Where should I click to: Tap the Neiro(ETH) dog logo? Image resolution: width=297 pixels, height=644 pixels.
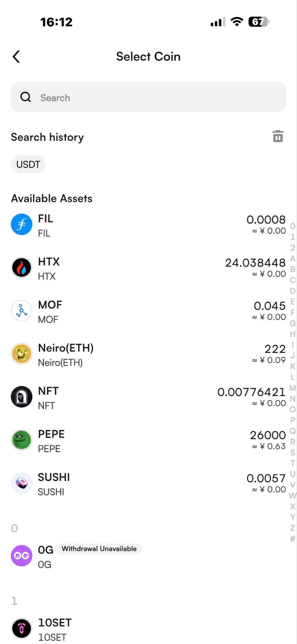(x=22, y=354)
